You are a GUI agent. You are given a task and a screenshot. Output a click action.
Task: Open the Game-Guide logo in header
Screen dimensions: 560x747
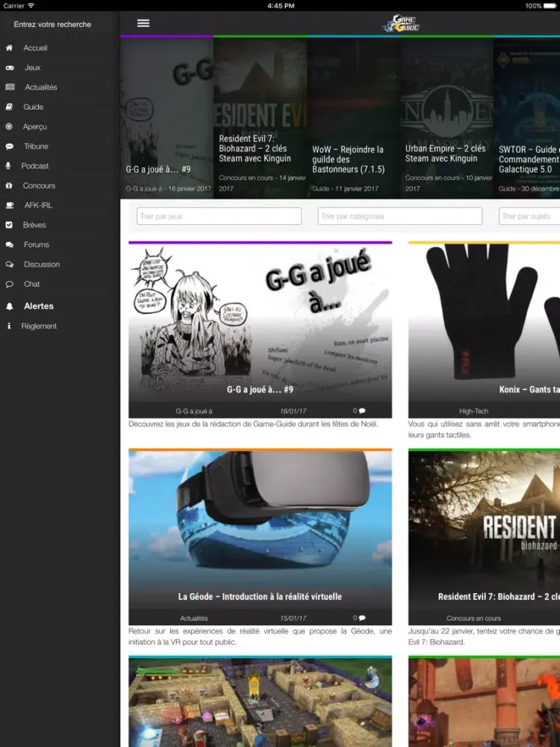(x=401, y=23)
